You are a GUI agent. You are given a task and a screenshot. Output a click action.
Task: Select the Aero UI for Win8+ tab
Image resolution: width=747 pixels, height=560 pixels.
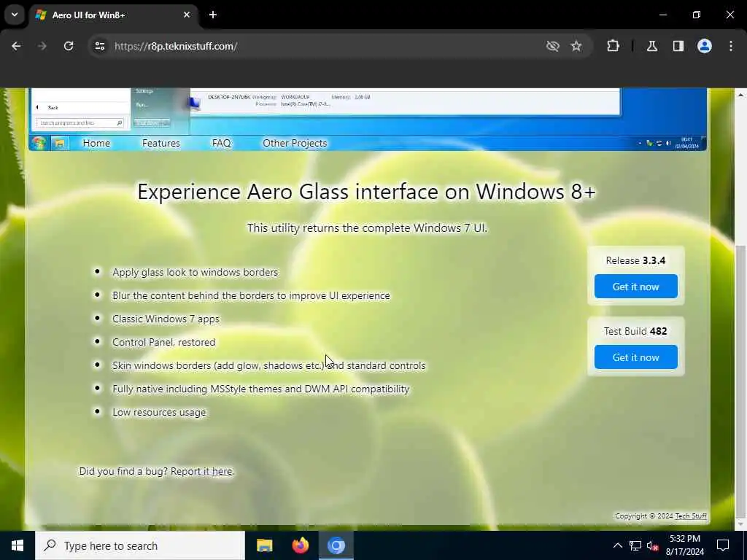(113, 15)
